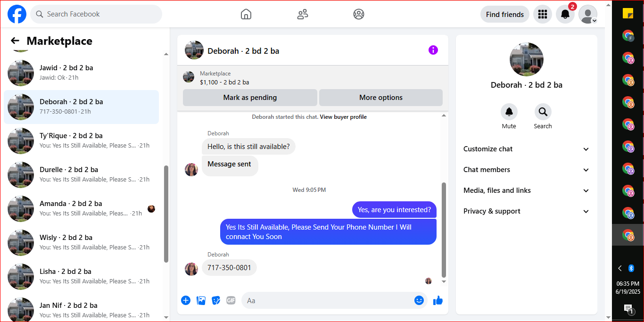Click the $1,100 - 2 bd 2 ba listing text
Image resolution: width=644 pixels, height=322 pixels.
click(x=224, y=82)
